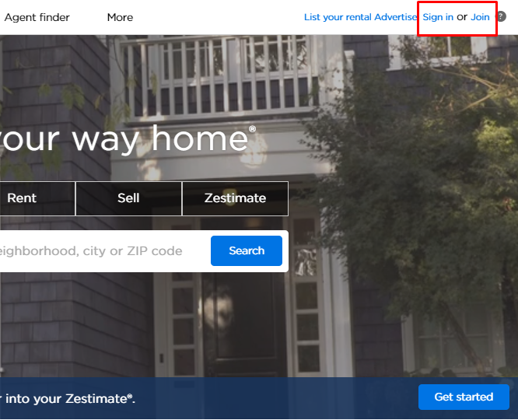Click the Get started button
Screen dimensions: 518x420
[464, 397]
